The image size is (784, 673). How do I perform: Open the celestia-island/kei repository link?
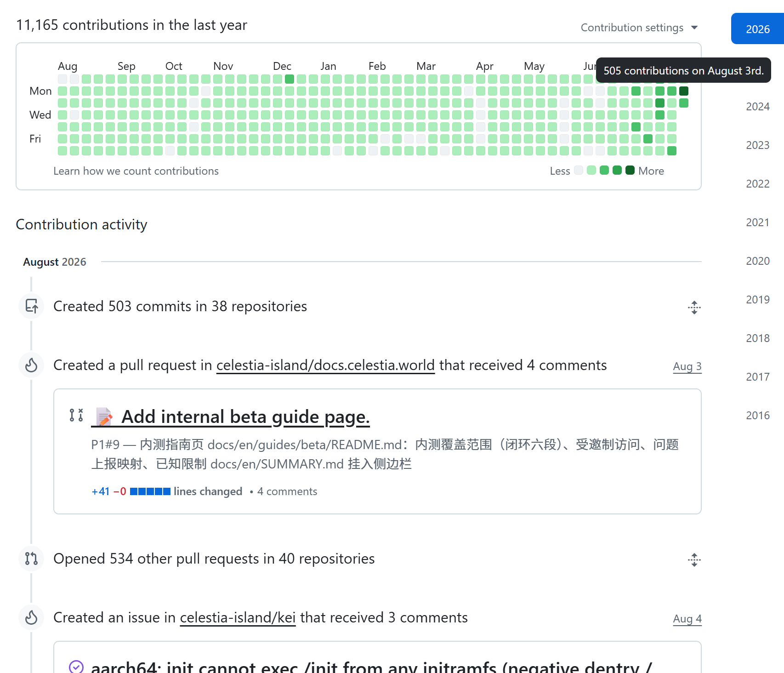point(238,617)
